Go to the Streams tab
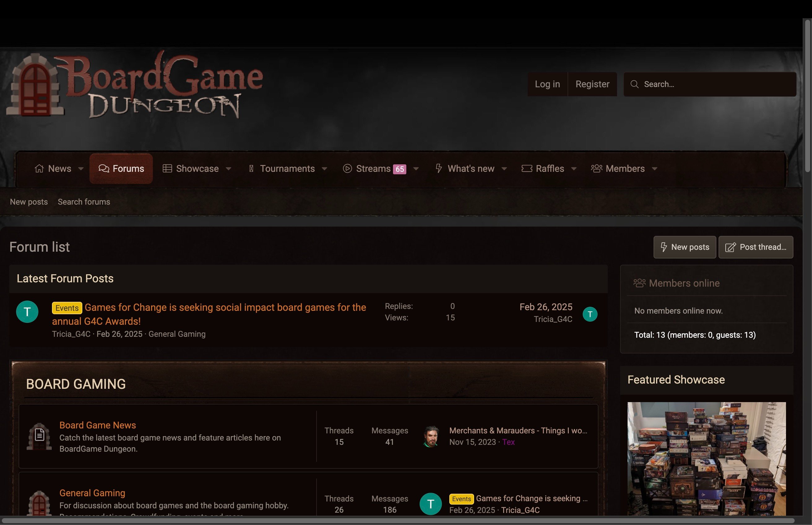This screenshot has height=525, width=812. tap(374, 168)
